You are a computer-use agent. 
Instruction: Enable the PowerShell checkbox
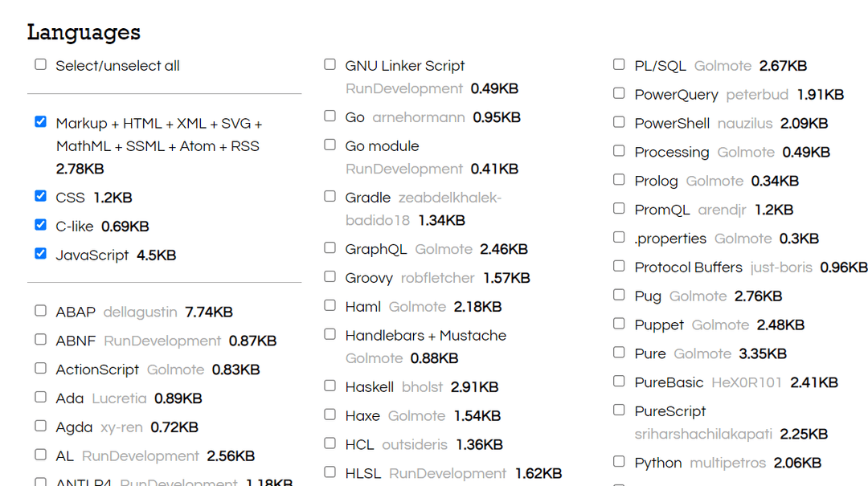point(619,122)
